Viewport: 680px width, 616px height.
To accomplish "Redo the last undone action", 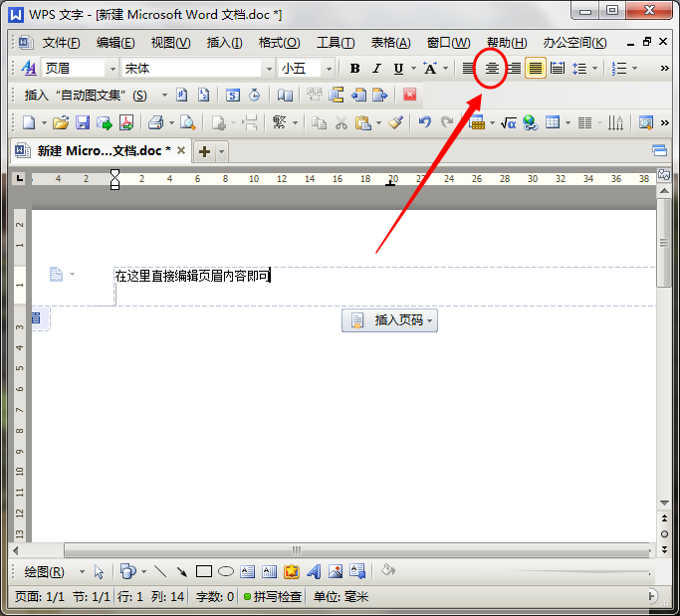I will coord(447,123).
